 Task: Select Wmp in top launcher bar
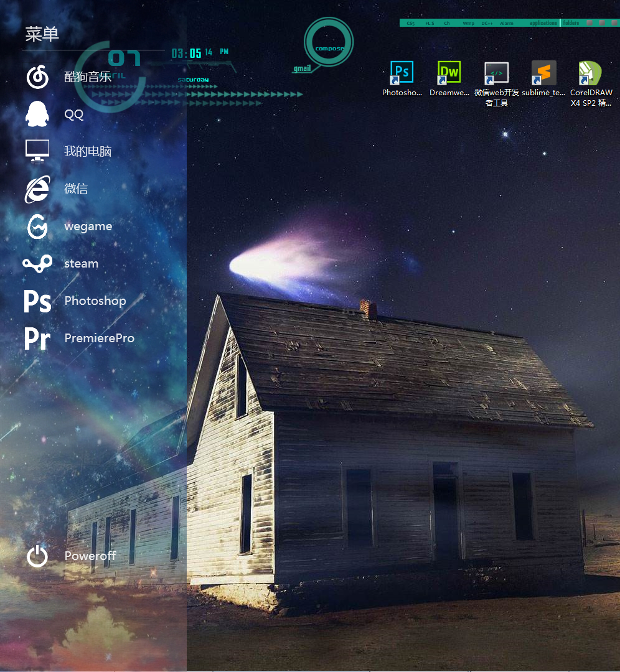coord(468,24)
